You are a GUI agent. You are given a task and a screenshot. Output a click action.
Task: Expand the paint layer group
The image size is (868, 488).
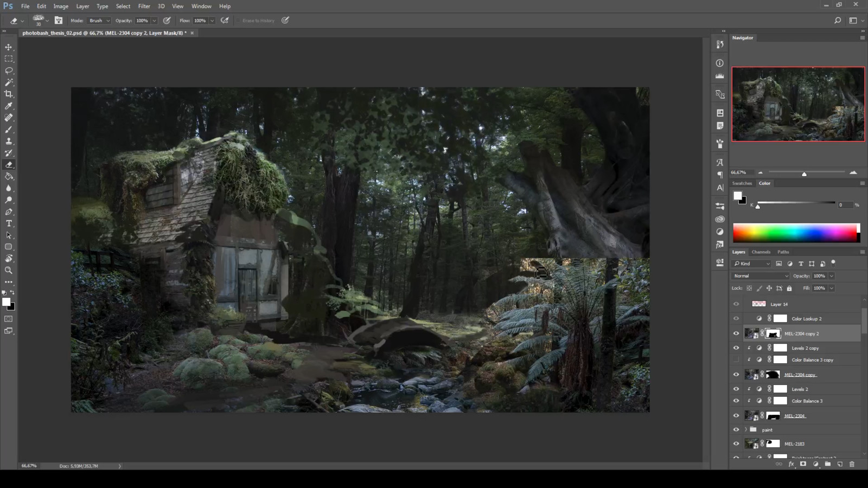[746, 429]
